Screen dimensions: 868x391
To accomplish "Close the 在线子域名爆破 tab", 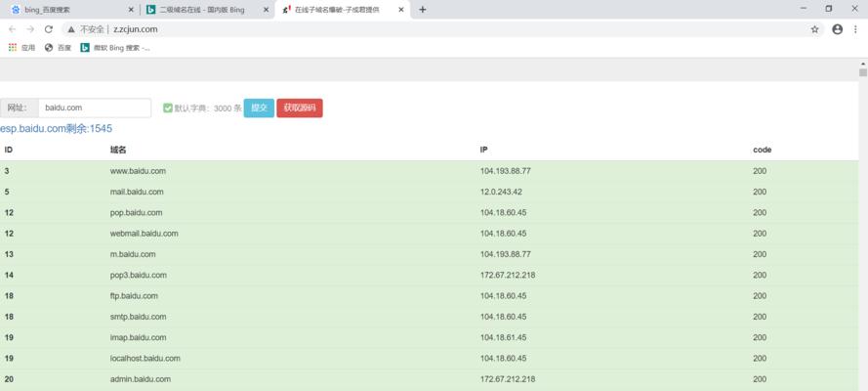I will 401,10.
